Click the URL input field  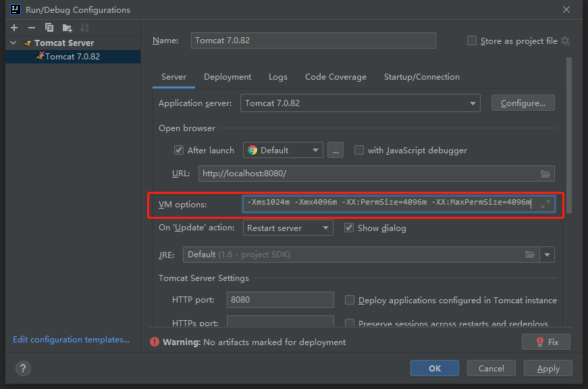click(x=376, y=174)
